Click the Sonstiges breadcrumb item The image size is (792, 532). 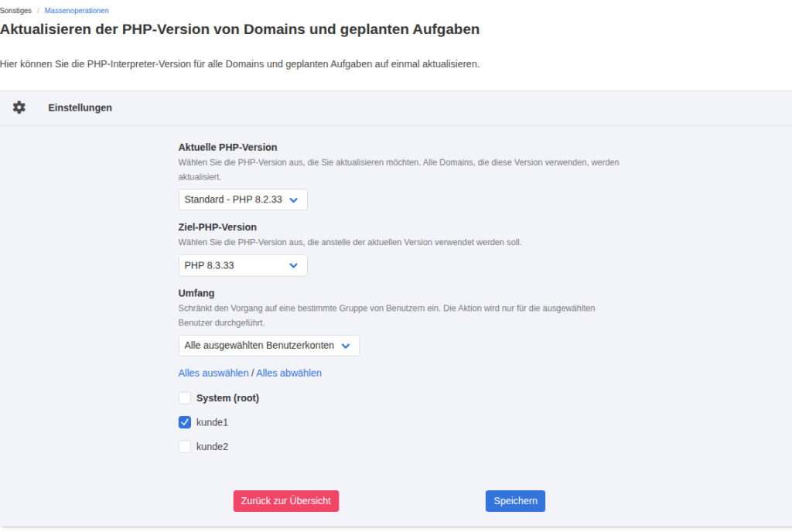point(15,11)
